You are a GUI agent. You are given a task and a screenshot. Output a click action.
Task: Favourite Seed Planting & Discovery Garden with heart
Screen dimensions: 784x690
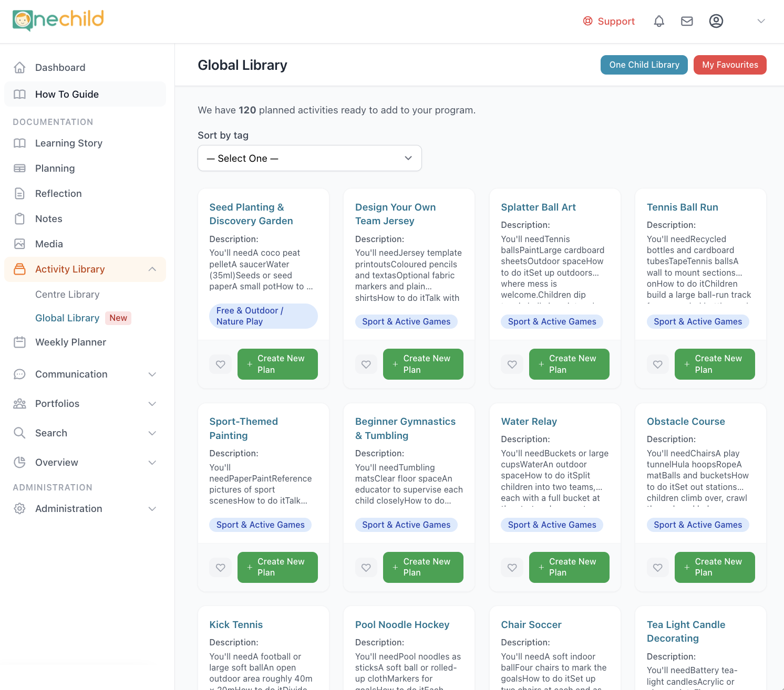coord(221,364)
